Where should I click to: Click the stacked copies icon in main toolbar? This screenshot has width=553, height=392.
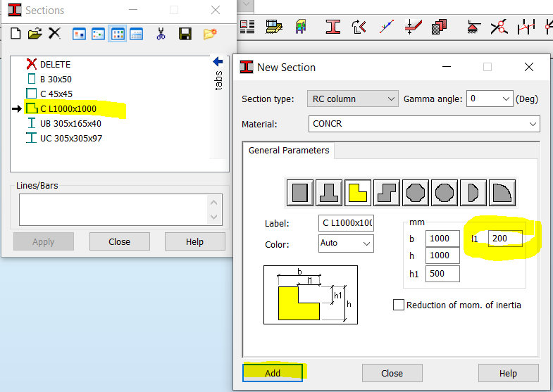click(439, 27)
